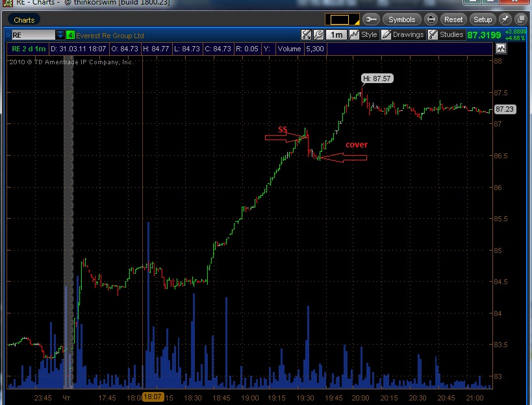Click the Hi: 87.57 price bubble
The width and height of the screenshot is (532, 405).
(x=377, y=79)
